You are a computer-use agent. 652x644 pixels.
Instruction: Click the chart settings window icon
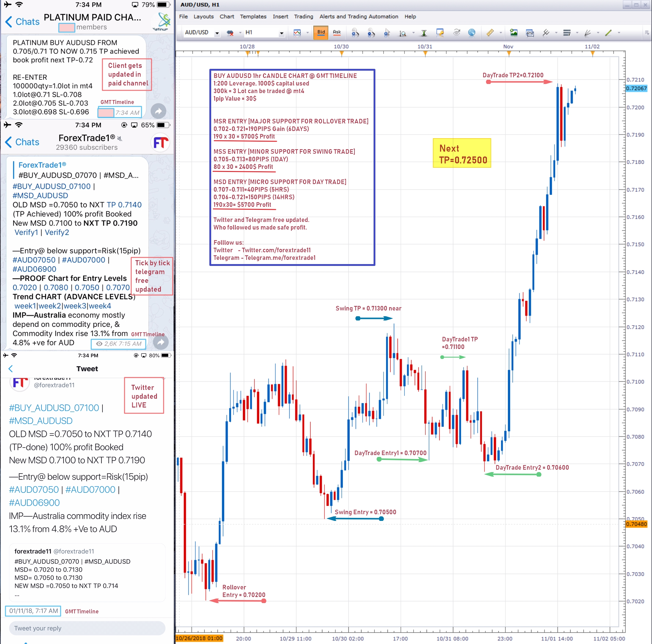(440, 32)
